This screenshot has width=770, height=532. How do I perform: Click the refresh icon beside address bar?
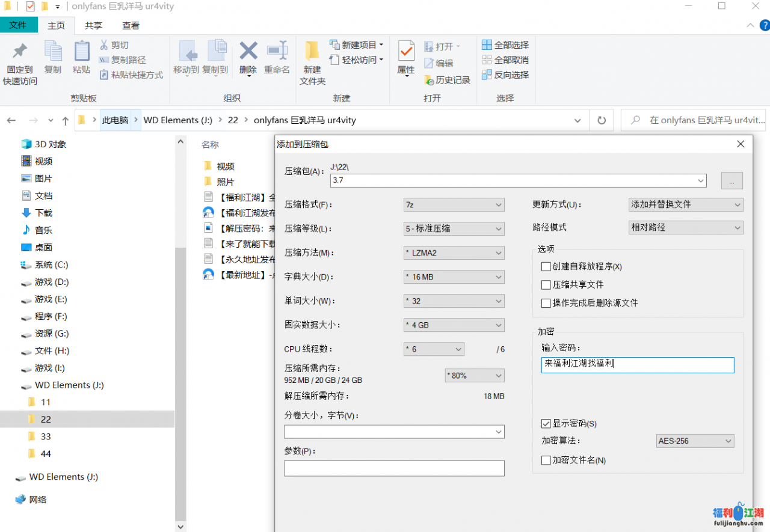point(601,120)
